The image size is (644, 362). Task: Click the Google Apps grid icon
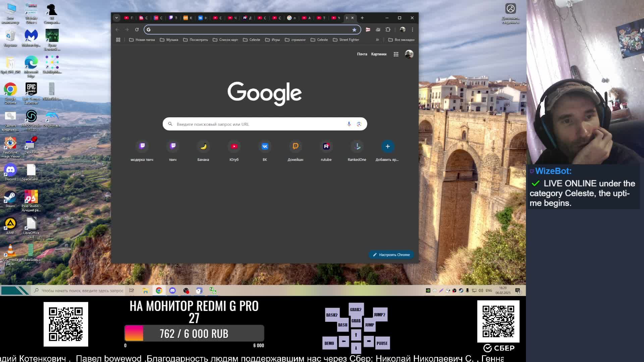(396, 54)
